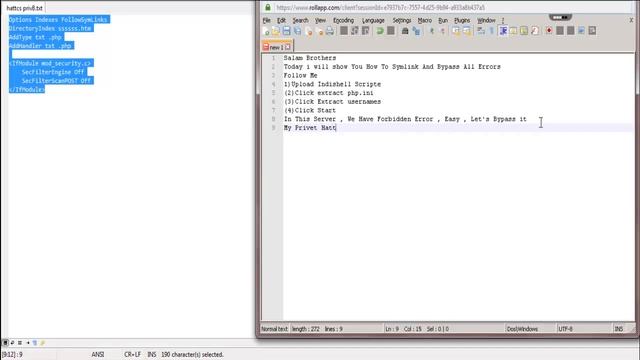640x360 pixels.
Task: Click the '(4)Click Start' line
Action: pos(310,110)
